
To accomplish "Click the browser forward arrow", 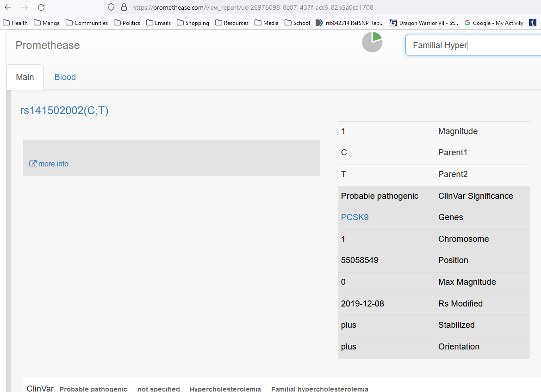I will point(25,7).
